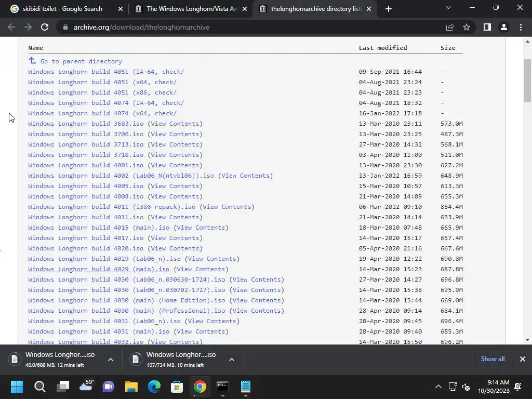
Task: Open Longhorn build 4074 (x64, check/ folder
Action: [102, 113]
